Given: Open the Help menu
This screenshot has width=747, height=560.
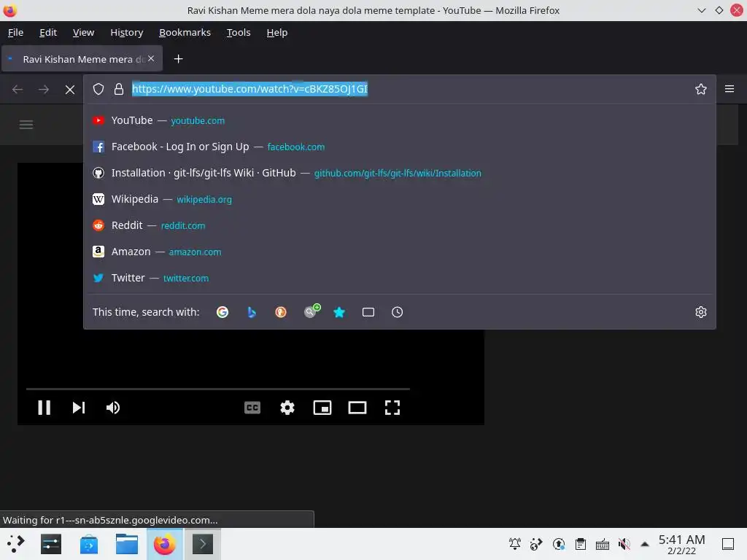Looking at the screenshot, I should pyautogui.click(x=276, y=32).
